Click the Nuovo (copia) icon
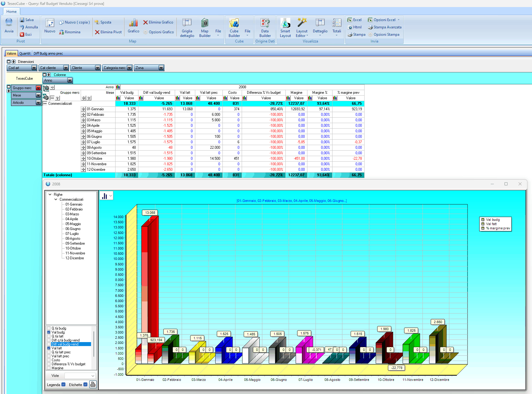Image resolution: width=532 pixels, height=394 pixels. [x=61, y=22]
